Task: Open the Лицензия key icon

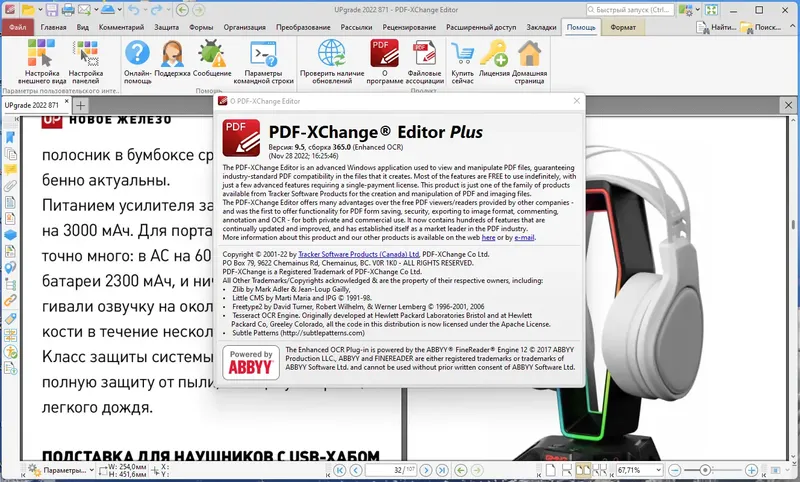Action: [x=494, y=59]
